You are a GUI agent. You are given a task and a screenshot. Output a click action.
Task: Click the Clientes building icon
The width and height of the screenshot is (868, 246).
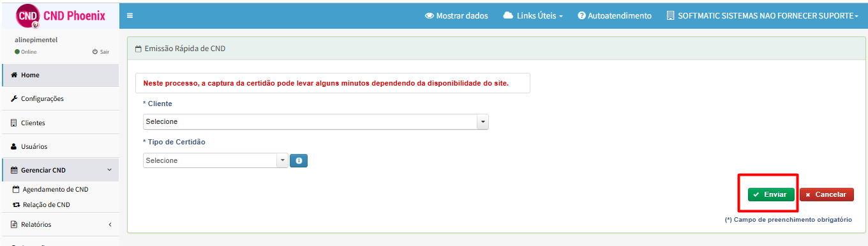14,123
